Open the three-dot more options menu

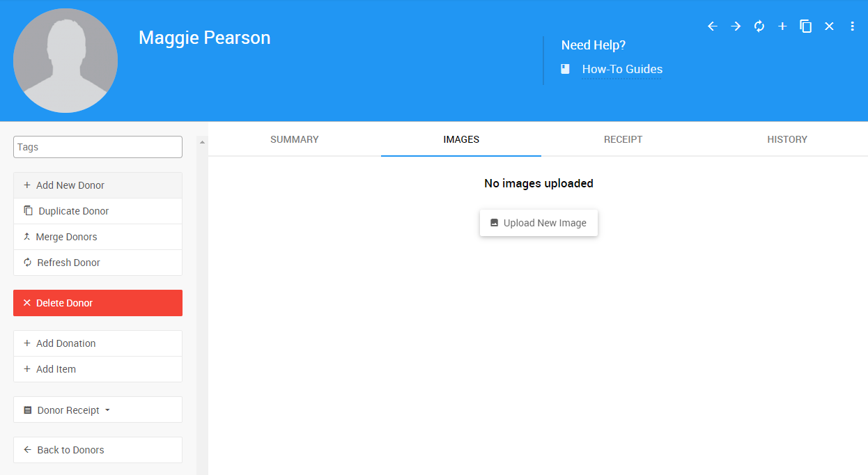click(852, 26)
